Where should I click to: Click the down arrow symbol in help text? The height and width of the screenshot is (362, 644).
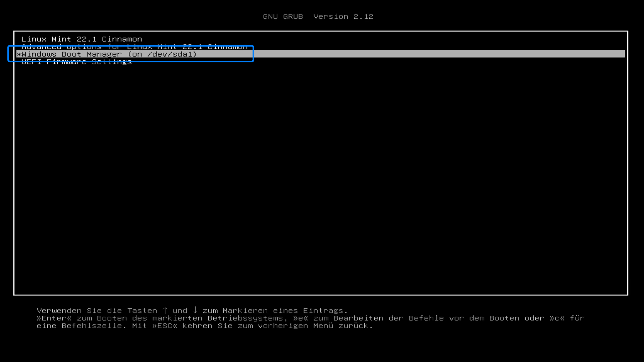[x=195, y=310]
